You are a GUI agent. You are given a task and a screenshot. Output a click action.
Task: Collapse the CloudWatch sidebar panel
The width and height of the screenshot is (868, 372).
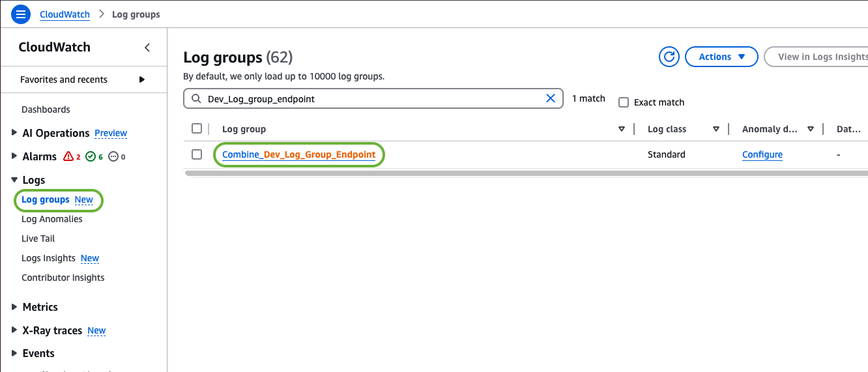tap(147, 48)
